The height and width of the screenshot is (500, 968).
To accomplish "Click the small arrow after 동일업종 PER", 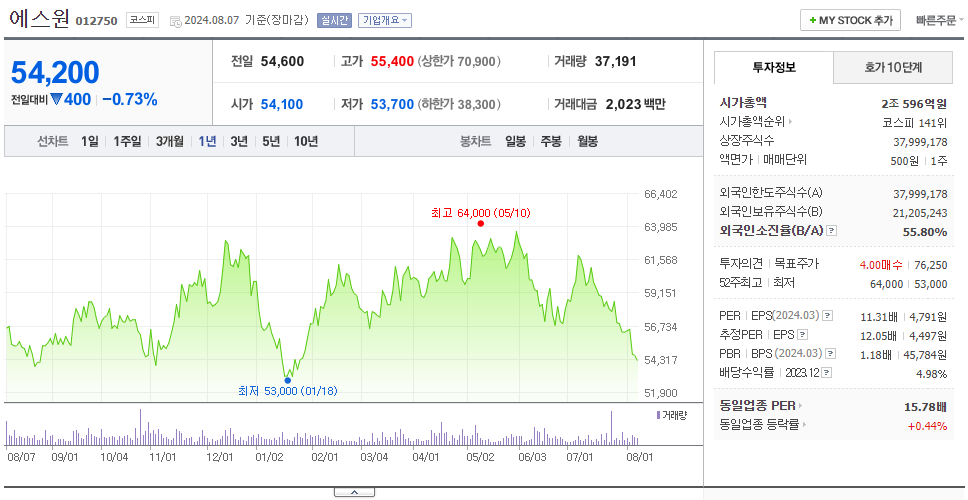I will (800, 406).
